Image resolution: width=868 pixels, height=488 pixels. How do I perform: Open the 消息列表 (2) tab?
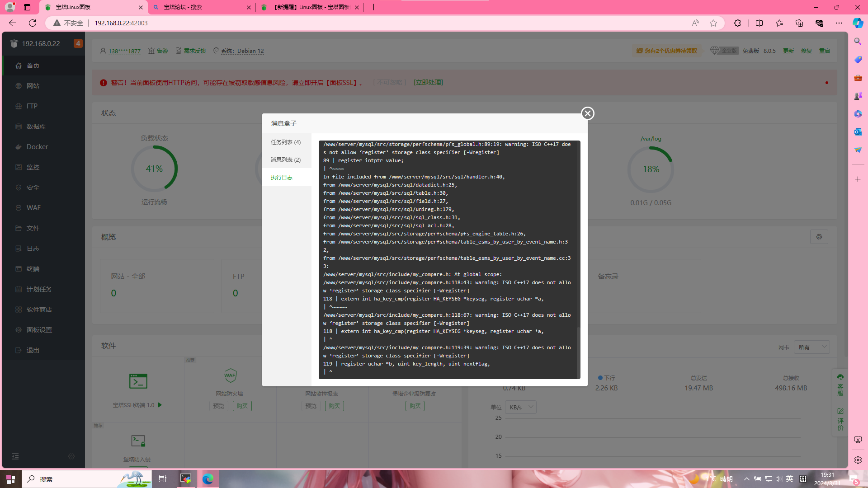coord(286,160)
